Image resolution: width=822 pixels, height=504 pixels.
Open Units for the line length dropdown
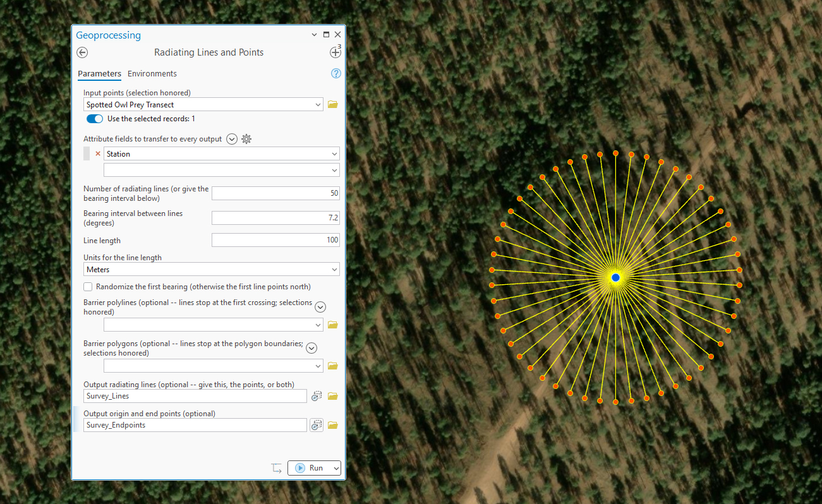coord(334,270)
